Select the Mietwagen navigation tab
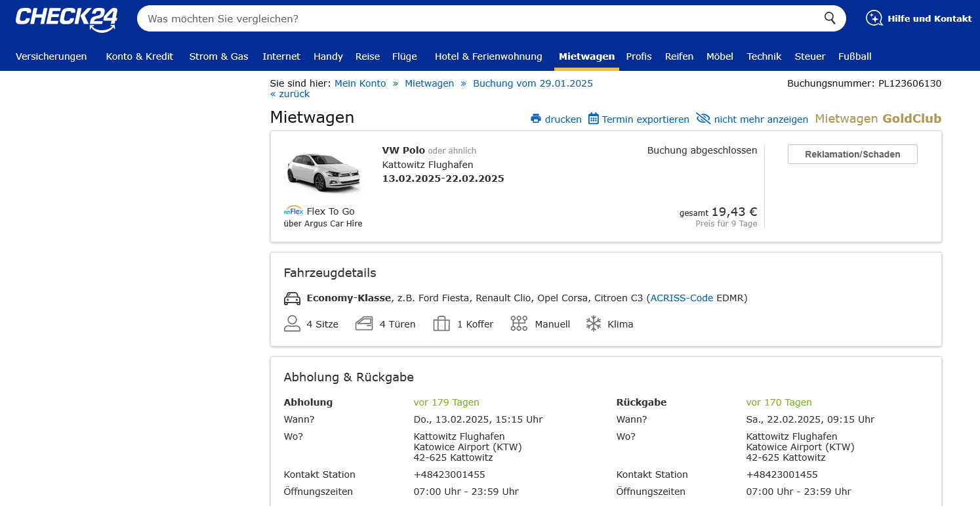 586,56
